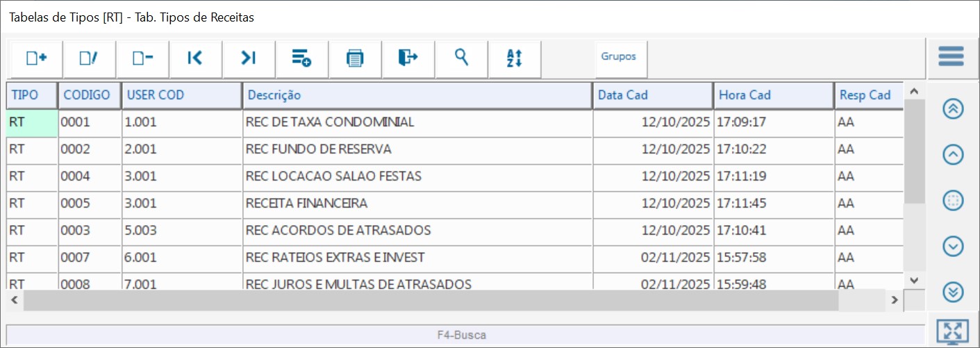Click the Descrição column header

point(417,95)
